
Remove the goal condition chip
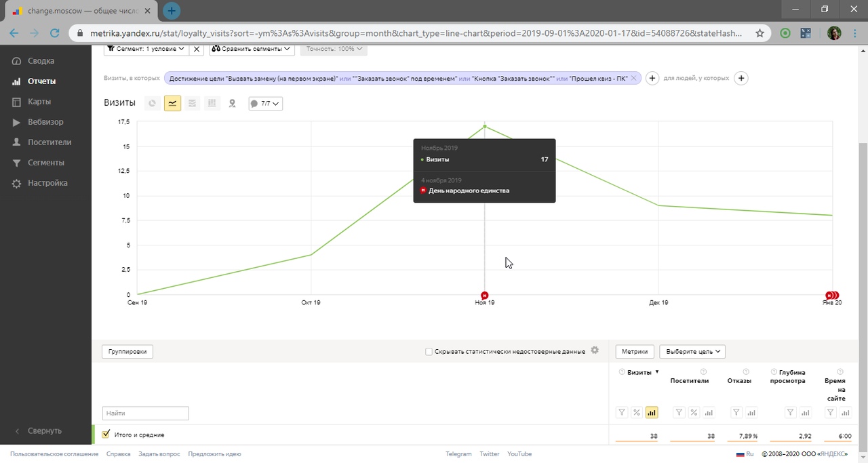pos(634,79)
